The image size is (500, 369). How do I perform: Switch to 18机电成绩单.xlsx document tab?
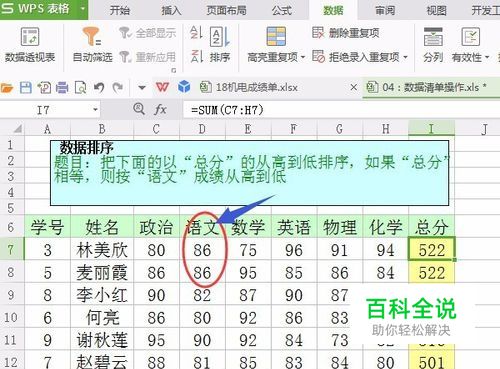click(257, 87)
